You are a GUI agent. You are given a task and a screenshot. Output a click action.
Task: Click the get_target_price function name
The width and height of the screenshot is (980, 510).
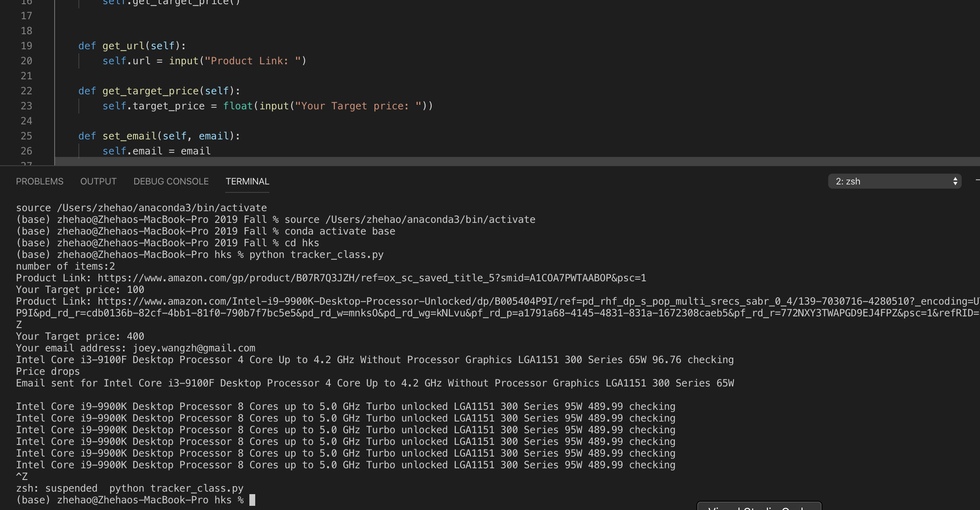click(x=151, y=91)
